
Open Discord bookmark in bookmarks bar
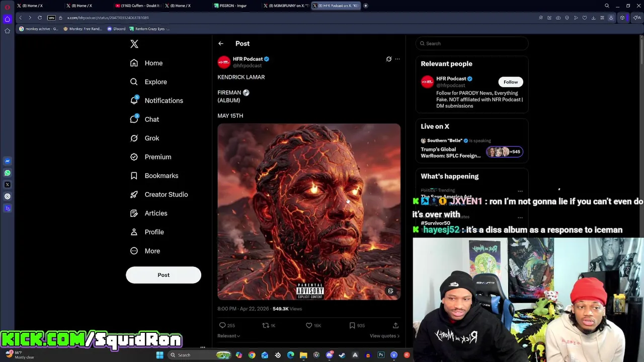pyautogui.click(x=116, y=29)
